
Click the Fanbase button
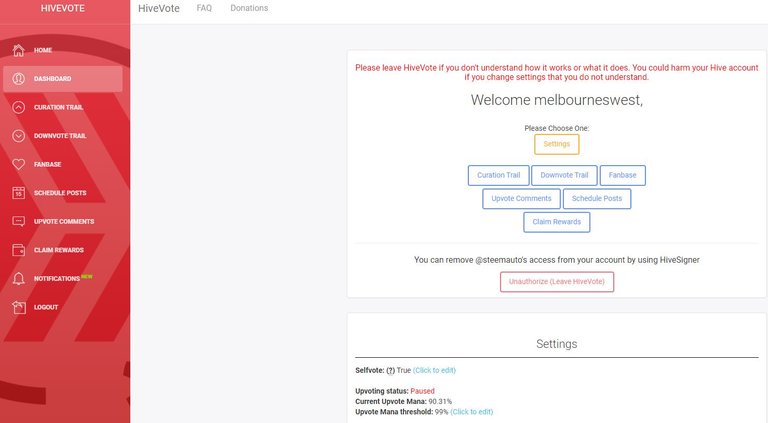623,175
